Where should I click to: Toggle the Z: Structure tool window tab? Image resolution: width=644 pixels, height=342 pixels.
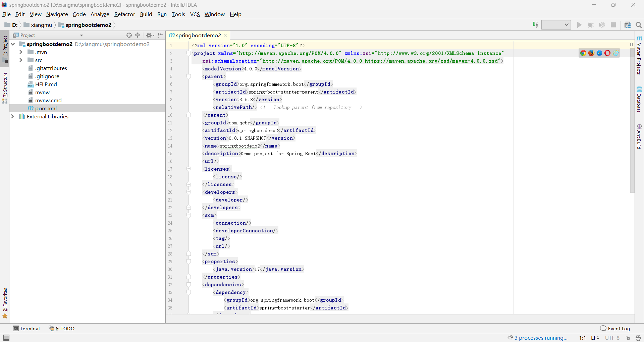[5, 88]
